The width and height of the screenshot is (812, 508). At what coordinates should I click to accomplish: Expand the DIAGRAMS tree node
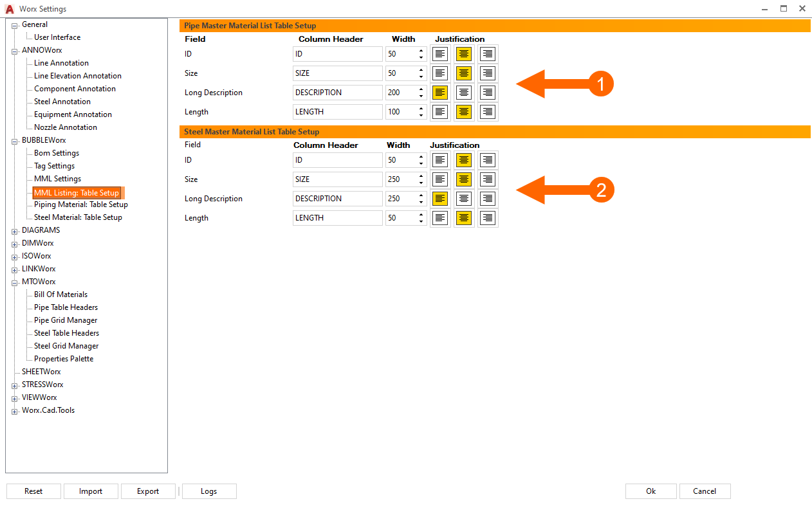14,231
